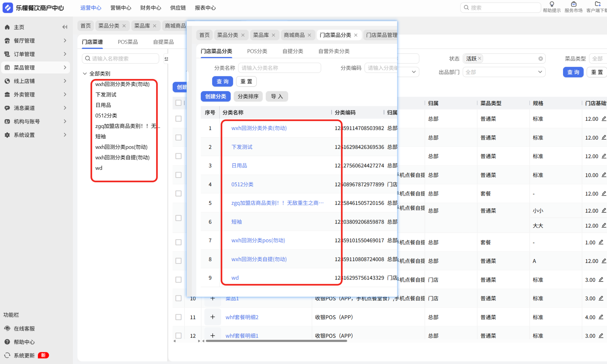Open the whf套餐明细2 dish link

242,317
